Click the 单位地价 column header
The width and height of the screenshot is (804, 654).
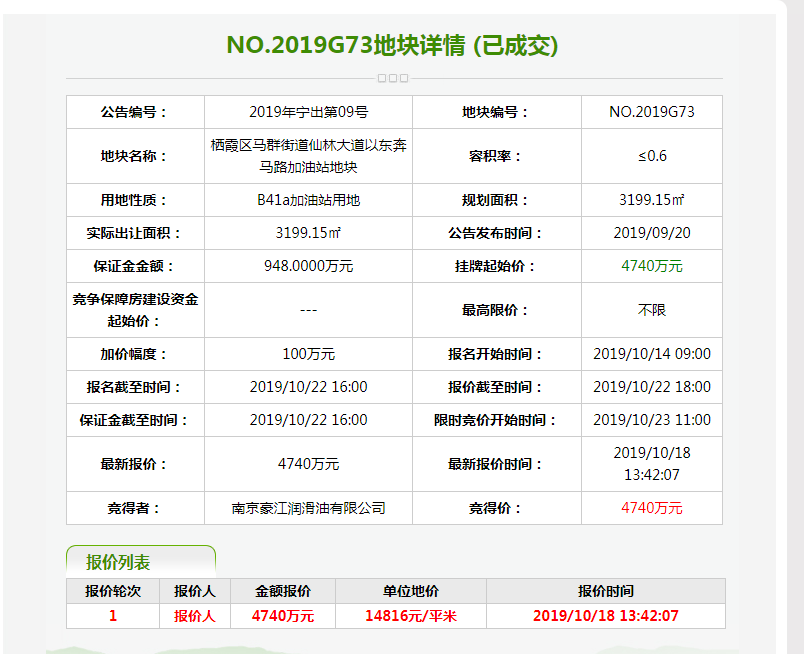coord(411,591)
